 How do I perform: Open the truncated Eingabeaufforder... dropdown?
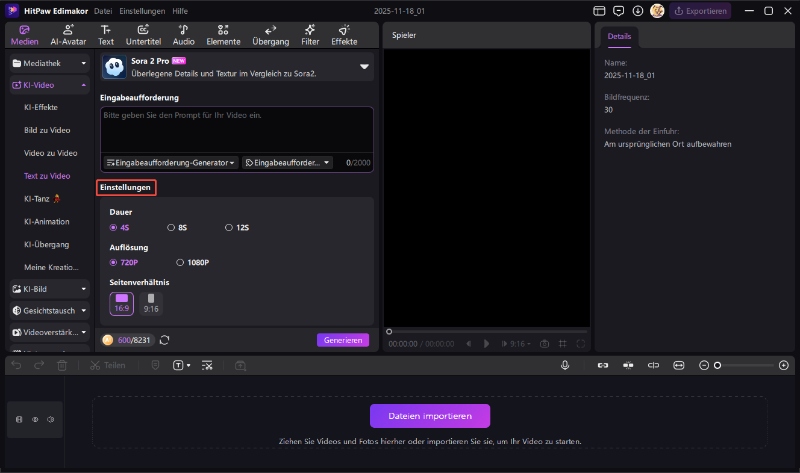click(x=287, y=163)
